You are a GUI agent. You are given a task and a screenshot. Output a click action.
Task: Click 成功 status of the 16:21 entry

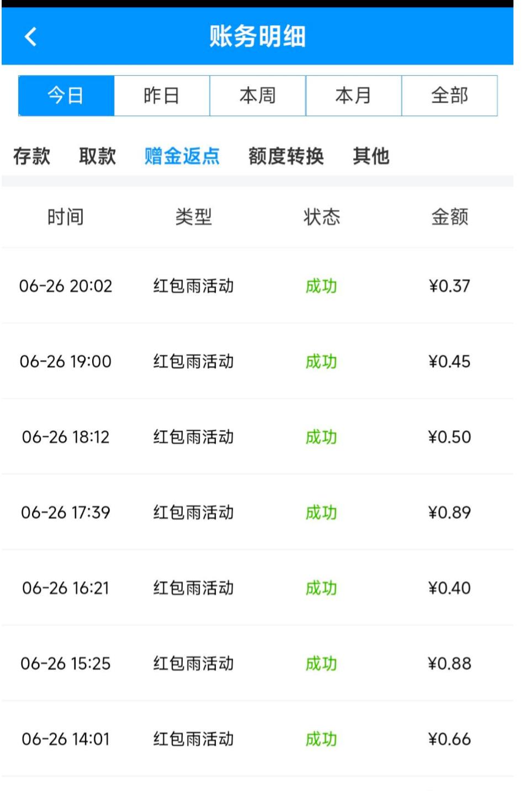pos(321,588)
